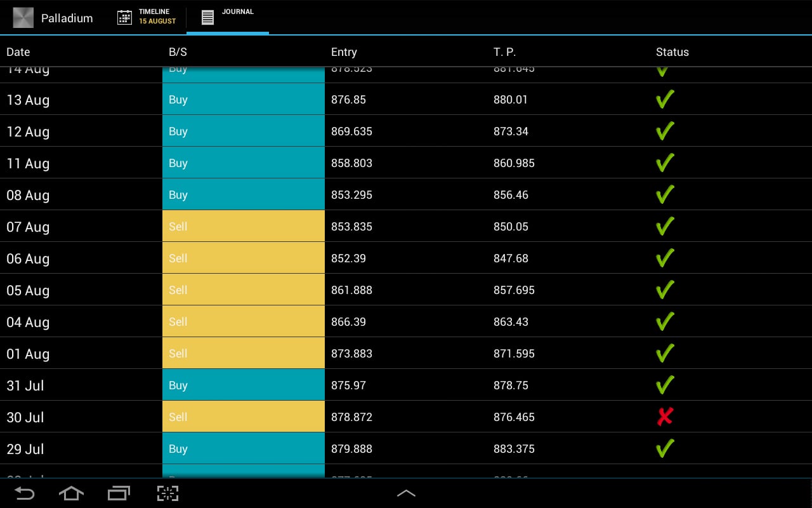Click green checkmark for 11 Aug

665,163
